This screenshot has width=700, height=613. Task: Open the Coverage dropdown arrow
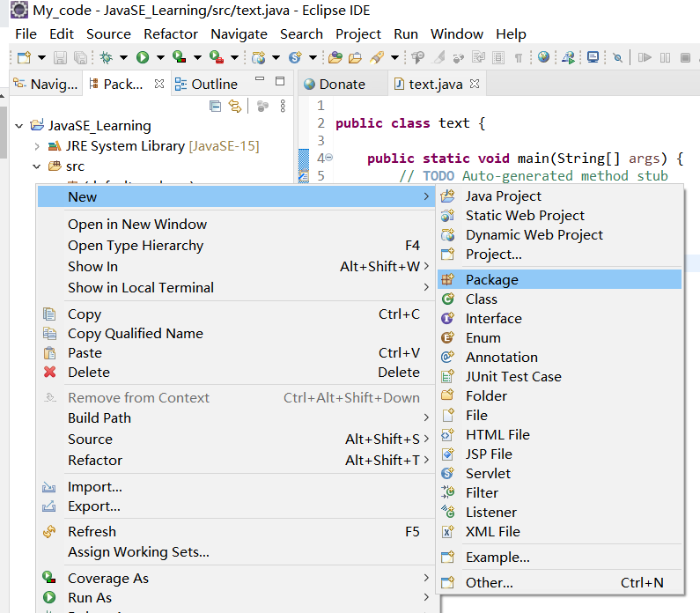click(197, 57)
